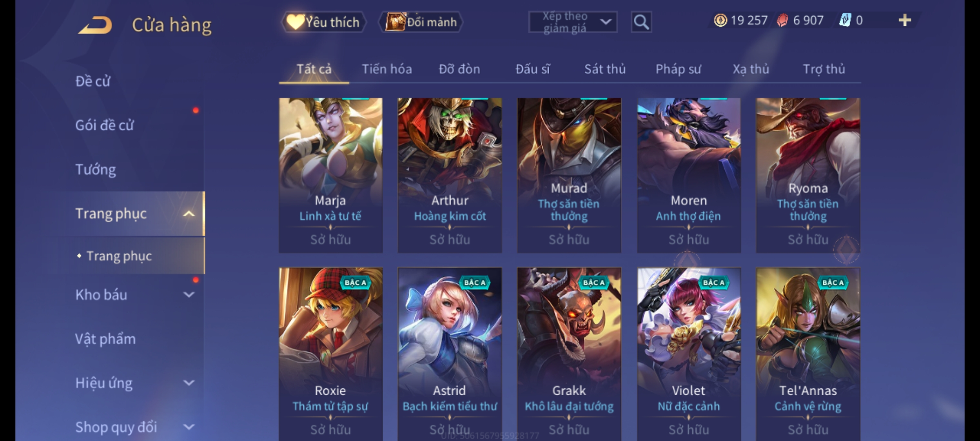Open the Gói đề cử menu
The image size is (980, 441).
coord(105,125)
